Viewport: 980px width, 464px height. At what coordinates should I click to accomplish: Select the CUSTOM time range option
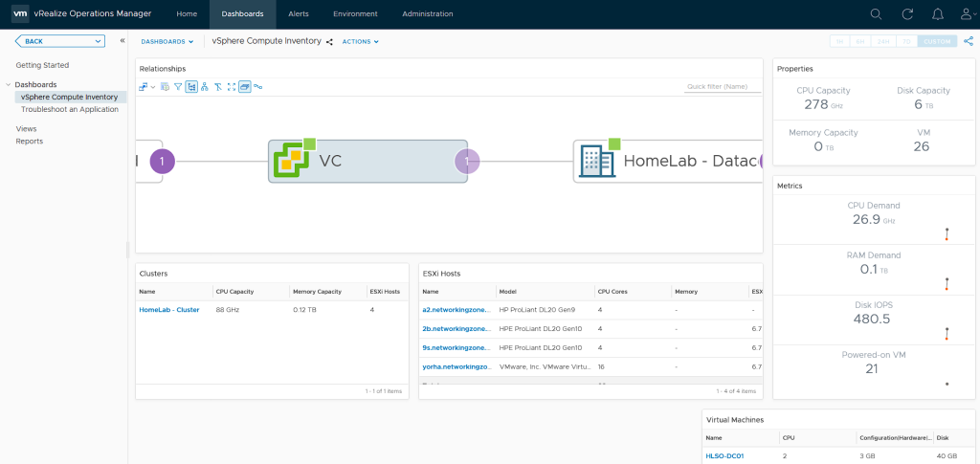(937, 41)
